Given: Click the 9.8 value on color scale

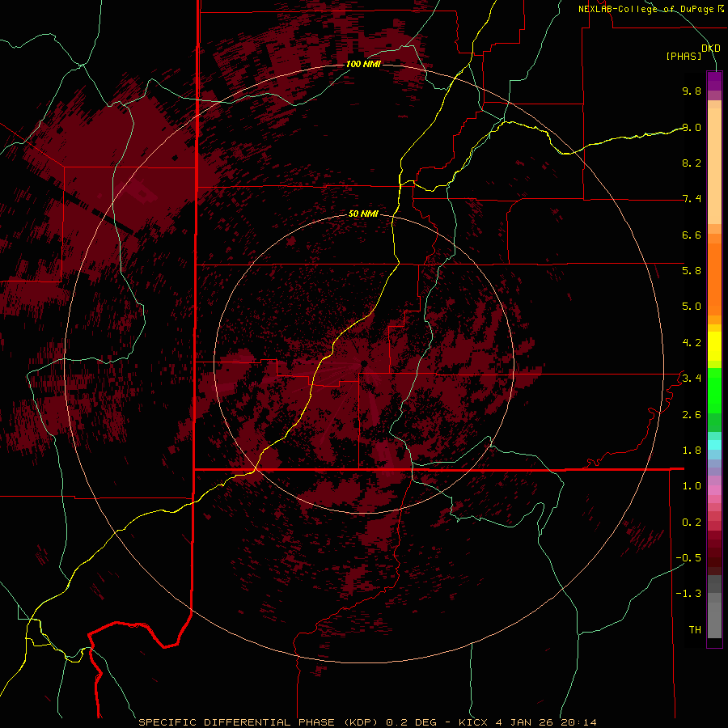Looking at the screenshot, I should tap(692, 91).
